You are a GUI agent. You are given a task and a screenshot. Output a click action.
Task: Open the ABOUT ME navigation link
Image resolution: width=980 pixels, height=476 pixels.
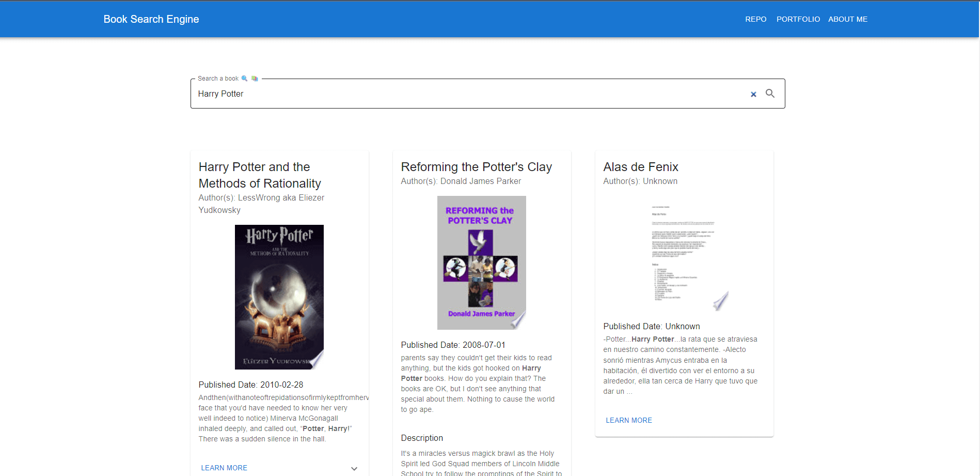[x=848, y=19]
